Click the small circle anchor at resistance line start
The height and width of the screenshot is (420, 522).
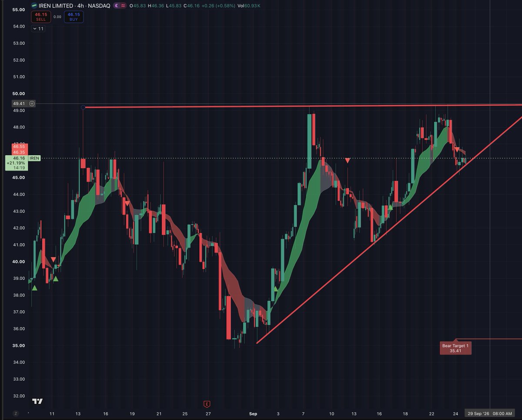tap(83, 107)
